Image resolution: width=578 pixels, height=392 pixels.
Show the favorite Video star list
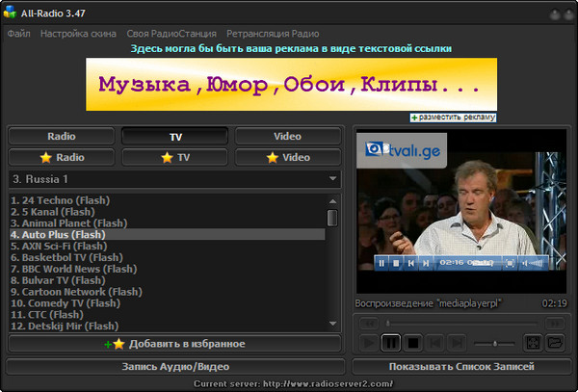point(287,157)
